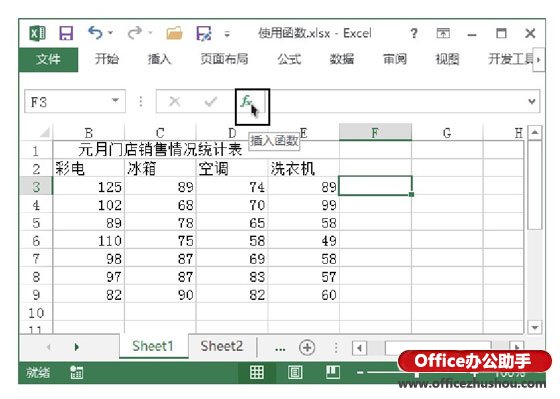Select row 10 header

pyautogui.click(x=36, y=313)
